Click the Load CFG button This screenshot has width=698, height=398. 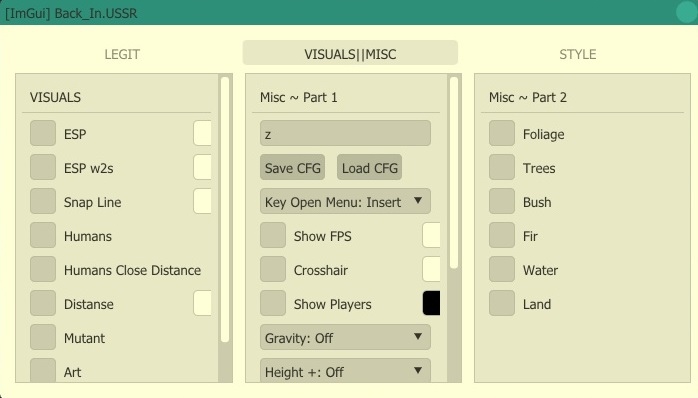coord(369,167)
